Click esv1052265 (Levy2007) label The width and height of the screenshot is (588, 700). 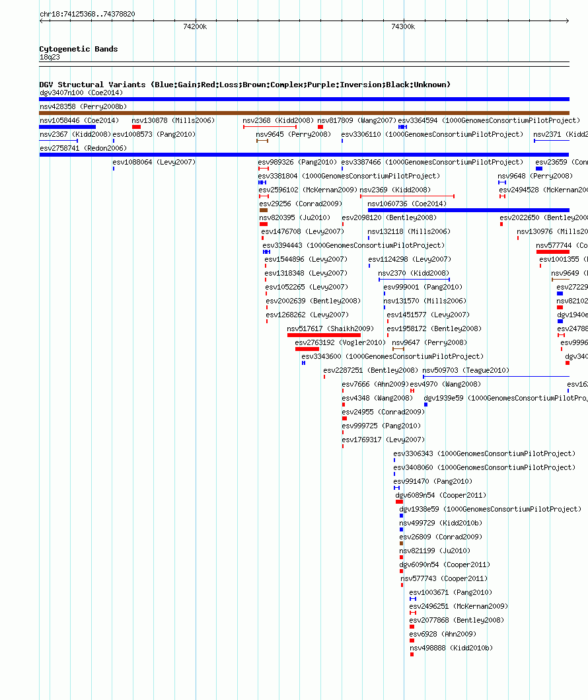click(307, 287)
